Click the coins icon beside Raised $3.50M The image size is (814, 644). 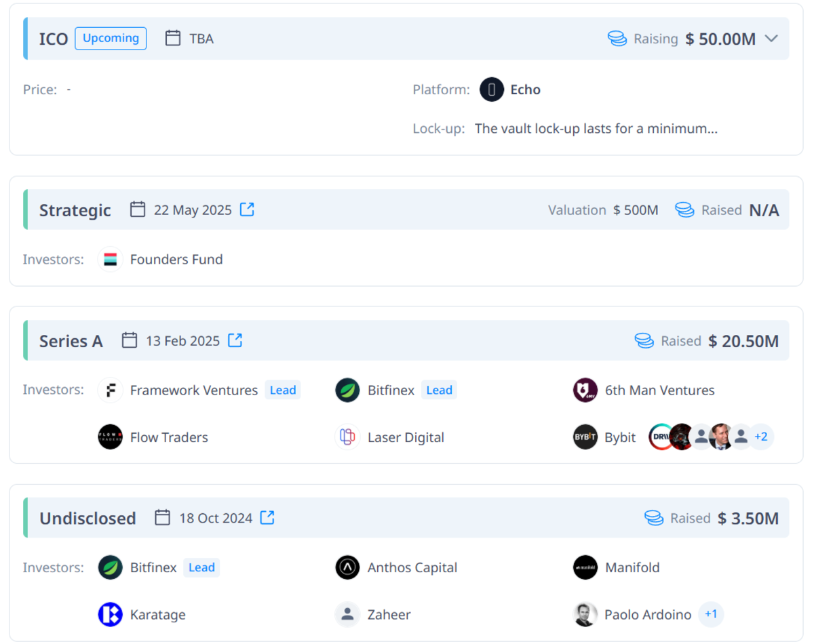(x=654, y=519)
